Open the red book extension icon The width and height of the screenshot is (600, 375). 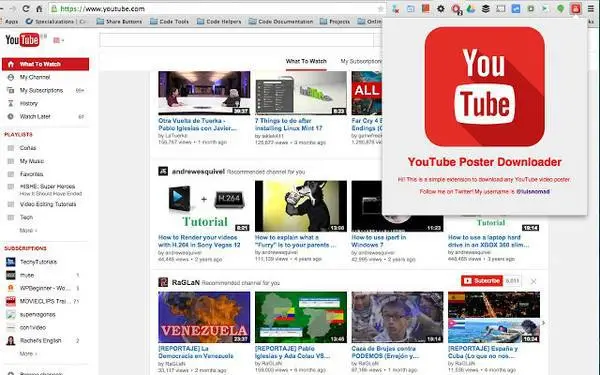(426, 8)
